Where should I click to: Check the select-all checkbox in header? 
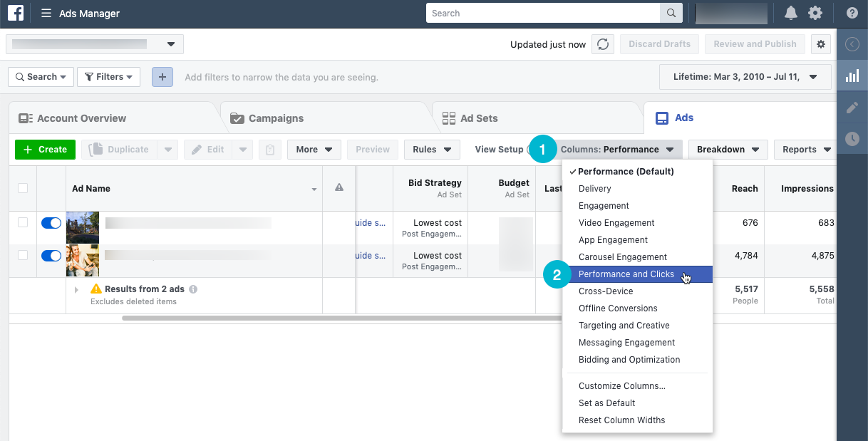[23, 189]
